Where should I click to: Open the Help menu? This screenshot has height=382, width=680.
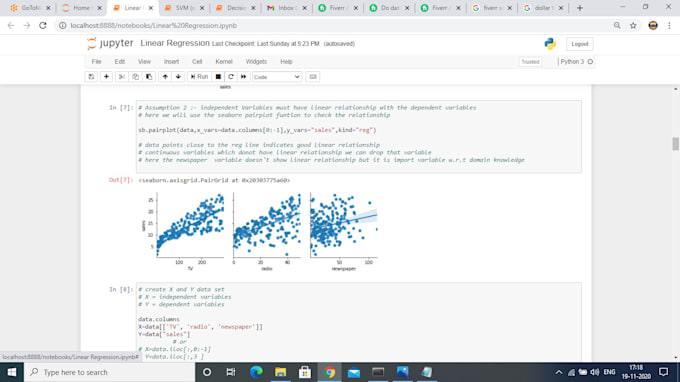point(286,62)
